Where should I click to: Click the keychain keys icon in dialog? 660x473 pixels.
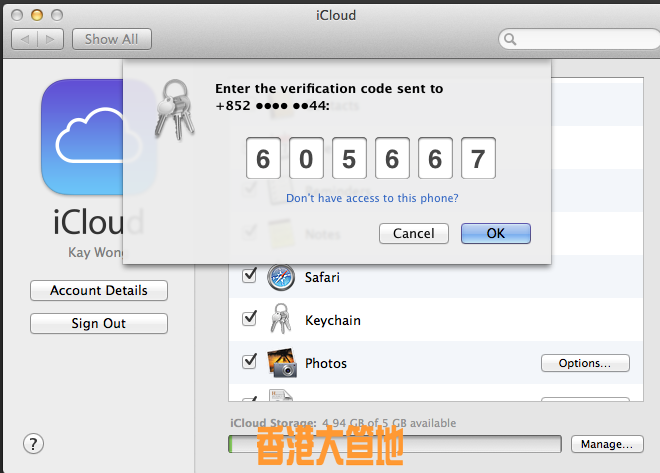click(x=175, y=109)
